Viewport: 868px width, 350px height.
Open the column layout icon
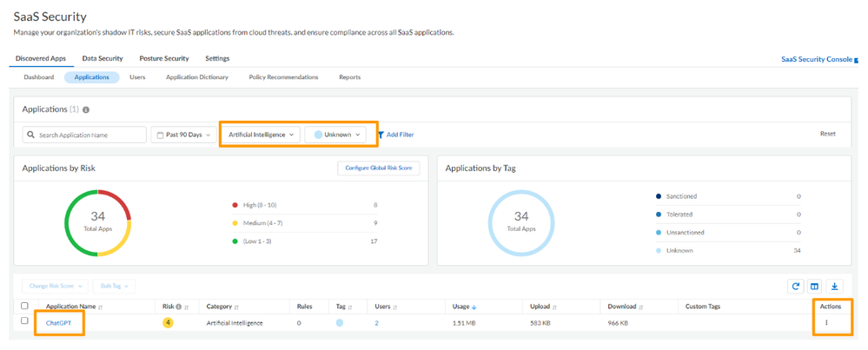pos(815,287)
